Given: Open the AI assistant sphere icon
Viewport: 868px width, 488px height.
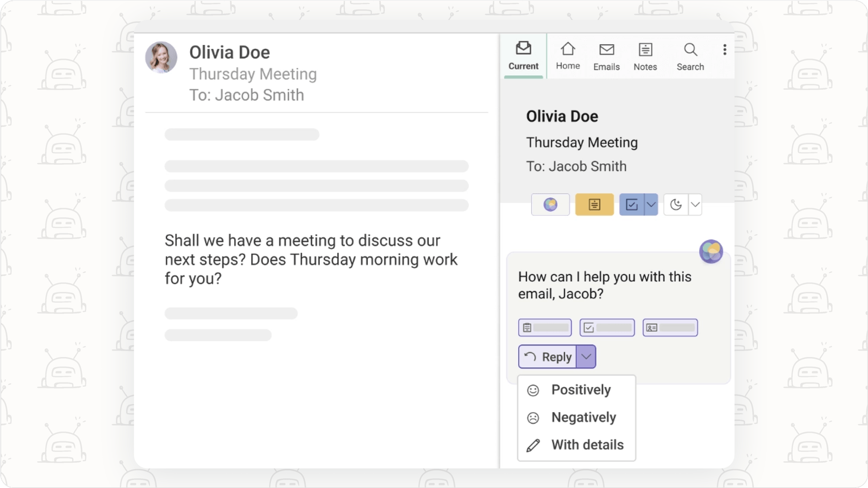Looking at the screenshot, I should tap(550, 204).
